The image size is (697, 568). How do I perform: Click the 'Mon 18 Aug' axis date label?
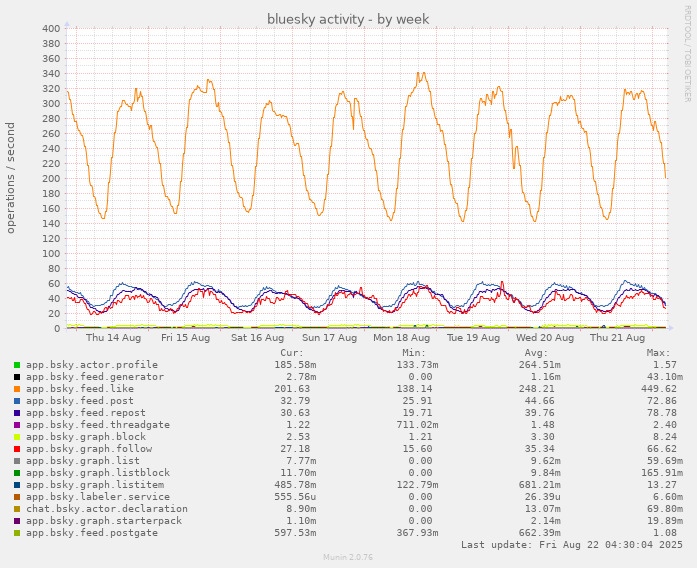[401, 338]
